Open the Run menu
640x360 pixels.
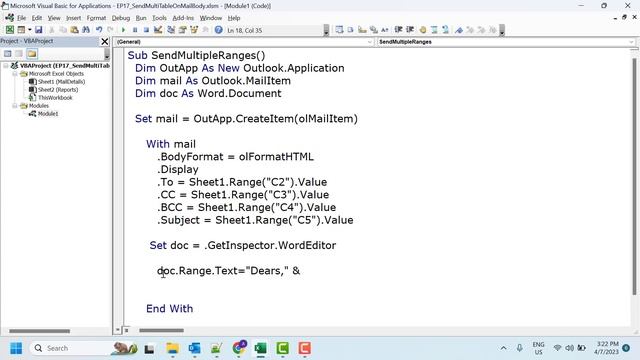point(141,18)
